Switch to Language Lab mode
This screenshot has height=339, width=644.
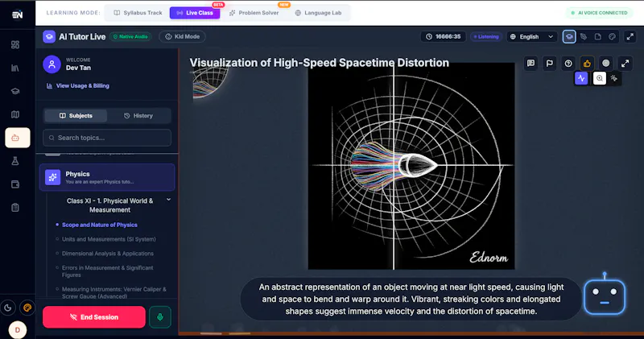coord(318,13)
